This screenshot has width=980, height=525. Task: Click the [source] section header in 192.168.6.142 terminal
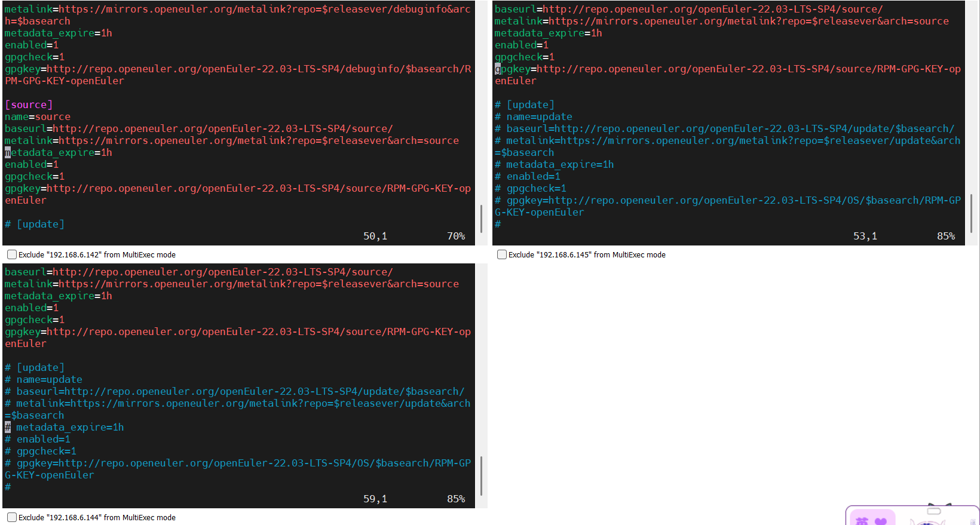pos(29,105)
